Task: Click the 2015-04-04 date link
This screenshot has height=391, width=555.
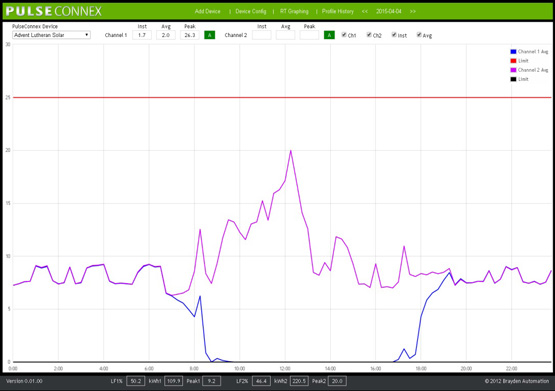Action: click(389, 11)
